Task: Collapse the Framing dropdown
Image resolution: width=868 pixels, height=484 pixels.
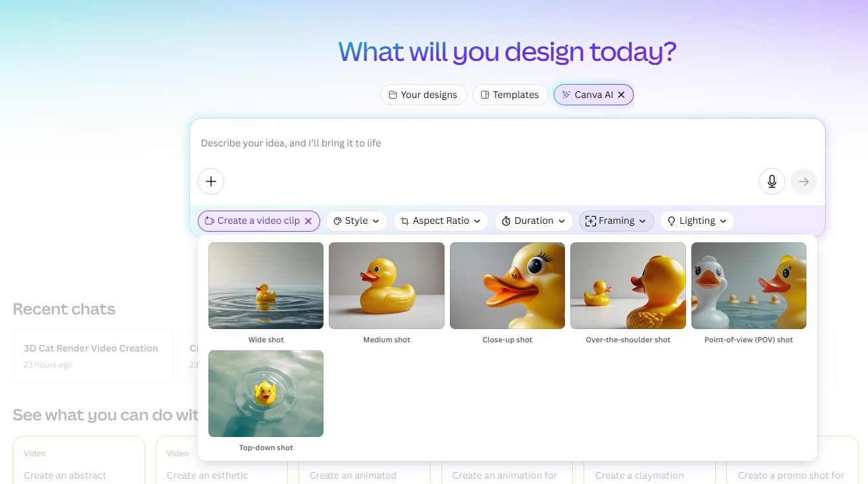Action: (617, 221)
